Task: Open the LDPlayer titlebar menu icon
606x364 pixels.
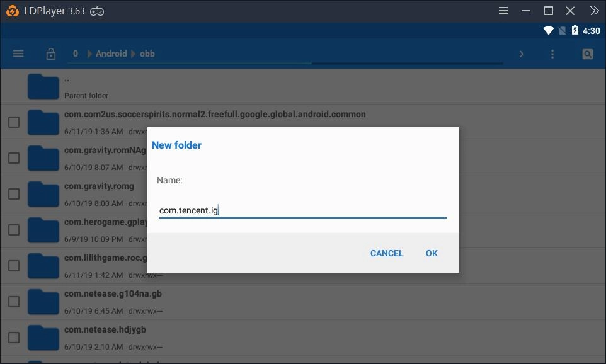Action: [502, 10]
